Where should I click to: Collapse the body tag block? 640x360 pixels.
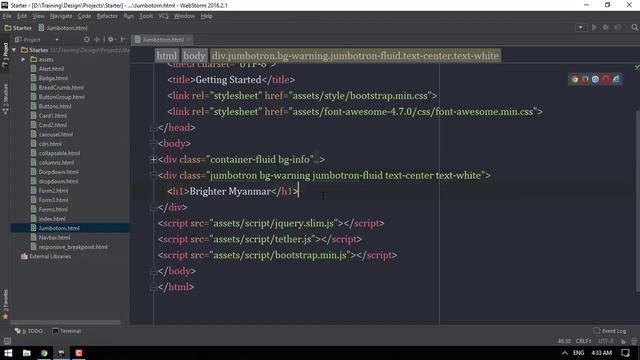pos(153,144)
